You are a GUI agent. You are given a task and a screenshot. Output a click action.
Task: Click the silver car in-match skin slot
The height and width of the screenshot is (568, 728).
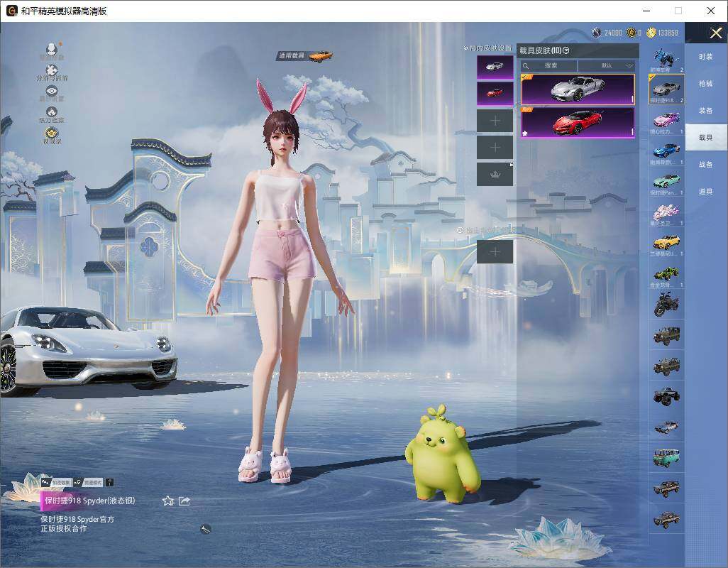tap(495, 67)
